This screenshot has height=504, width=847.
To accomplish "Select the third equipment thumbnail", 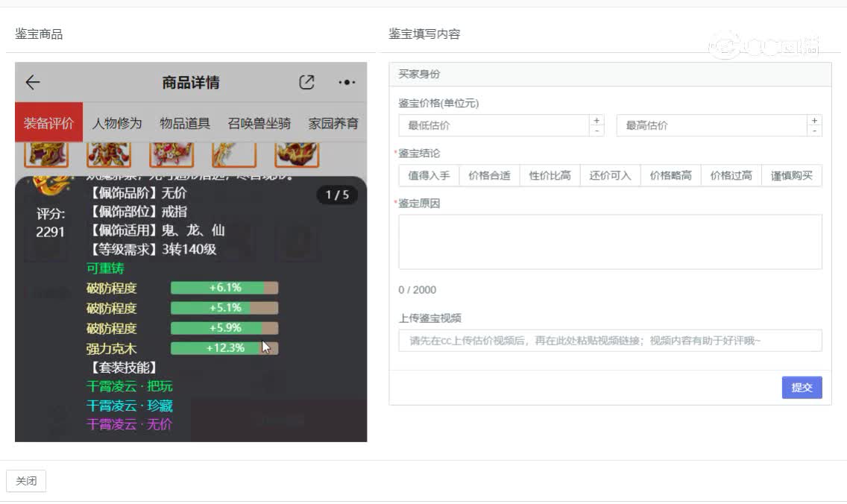I will (171, 154).
